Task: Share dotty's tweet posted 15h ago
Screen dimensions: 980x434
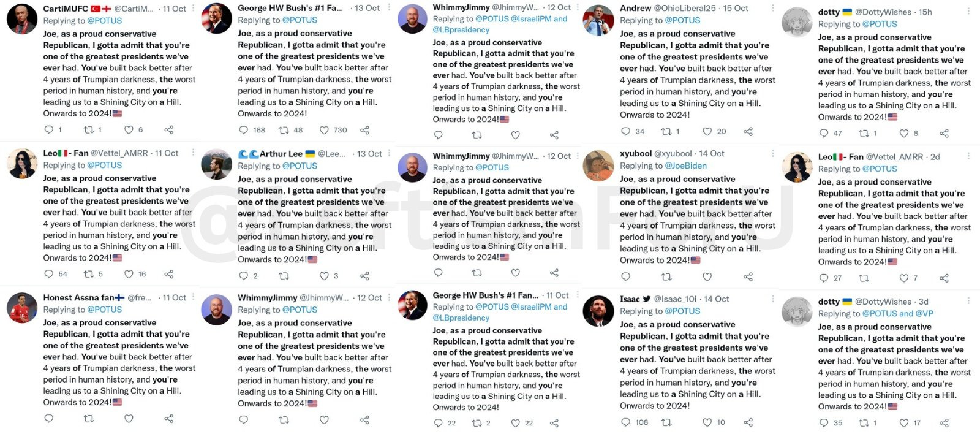Action: 944,133
